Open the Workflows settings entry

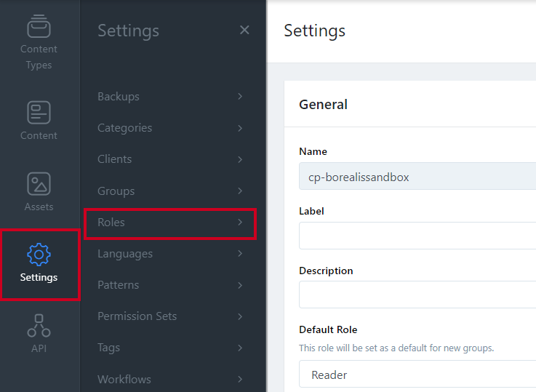170,379
